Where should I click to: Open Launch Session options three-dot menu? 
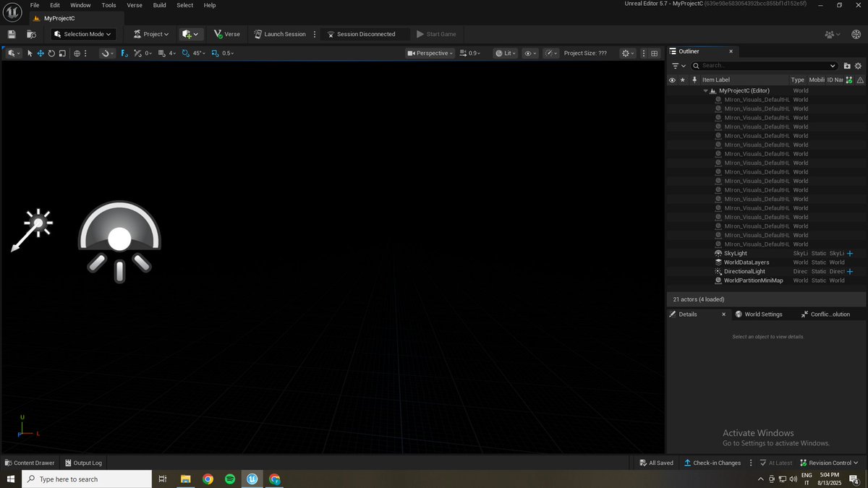[x=313, y=34]
